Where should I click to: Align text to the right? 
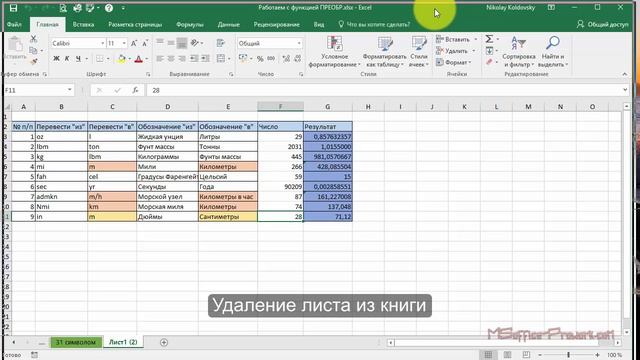click(182, 59)
